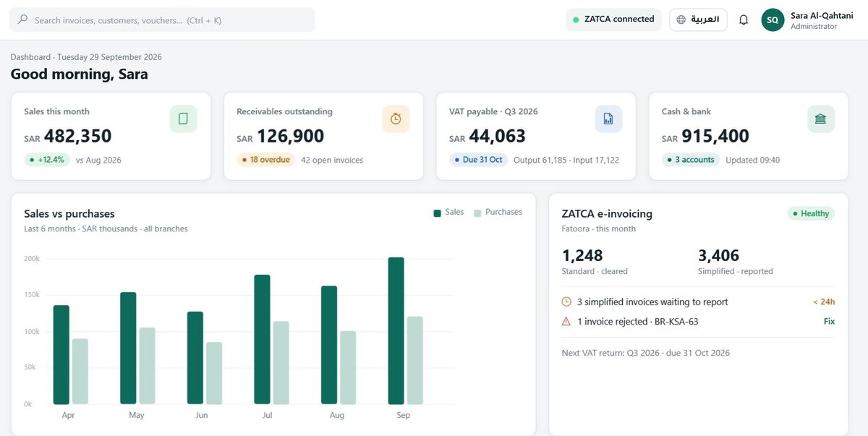Viewport: 868px width, 436px height.
Task: Click the Healthy status badge
Action: (x=811, y=213)
